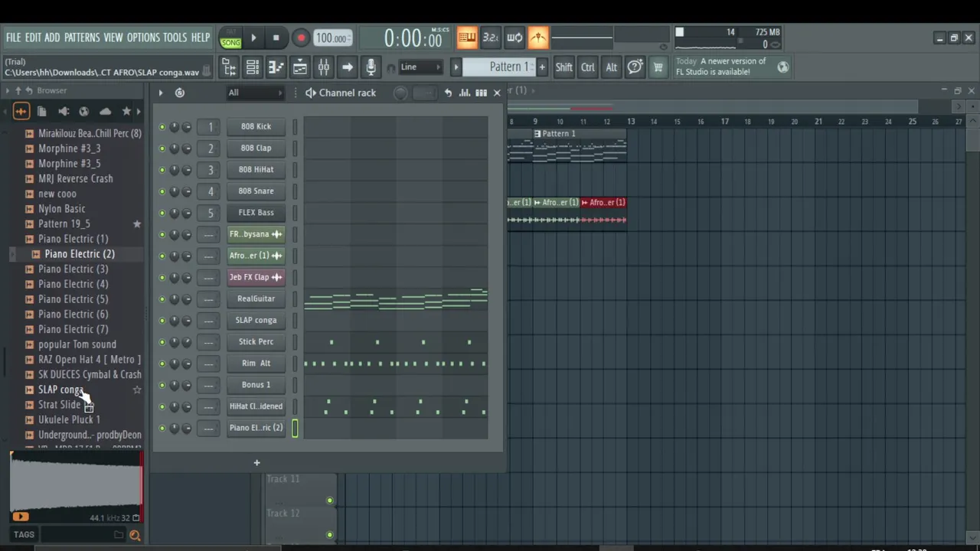
Task: Mute the Rim Alt channel
Action: 162,364
